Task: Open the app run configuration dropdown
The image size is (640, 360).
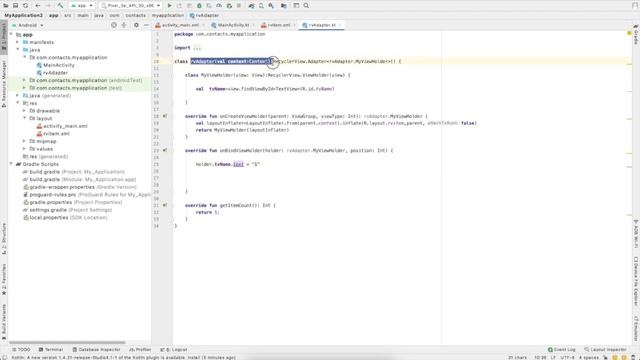Action: tap(82, 6)
